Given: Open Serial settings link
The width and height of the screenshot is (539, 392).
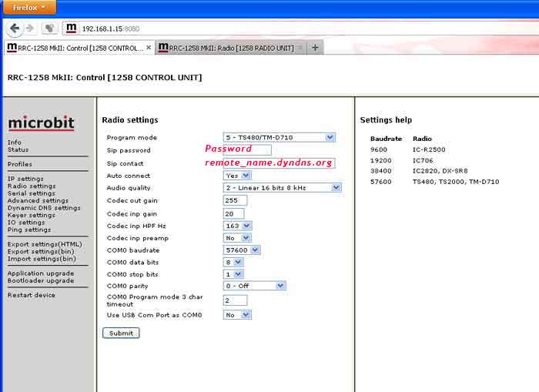Looking at the screenshot, I should 32,193.
